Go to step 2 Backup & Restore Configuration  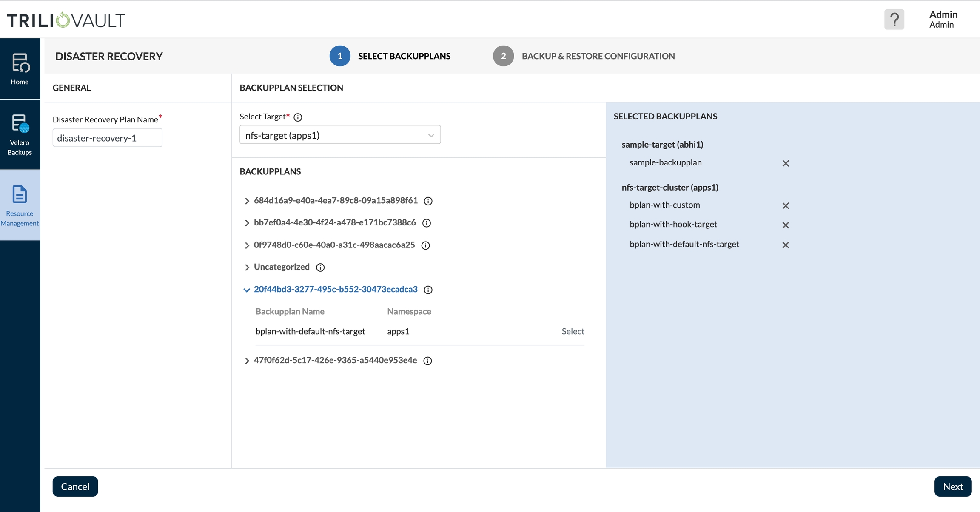click(x=503, y=56)
